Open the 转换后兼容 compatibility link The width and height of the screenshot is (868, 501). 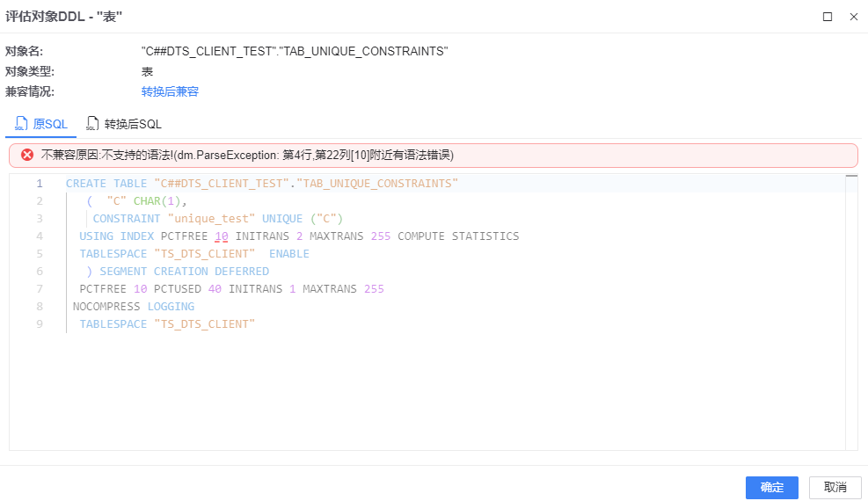[170, 91]
